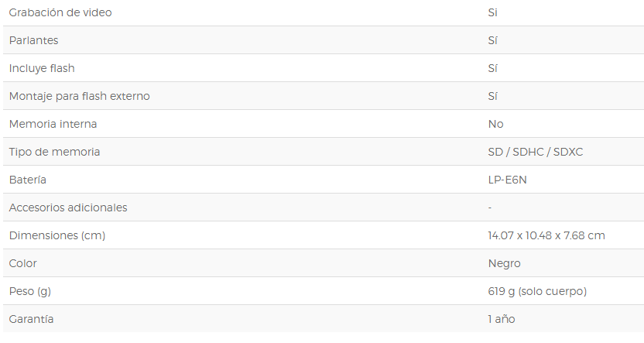Select the 'Parlantes' row label

click(34, 41)
